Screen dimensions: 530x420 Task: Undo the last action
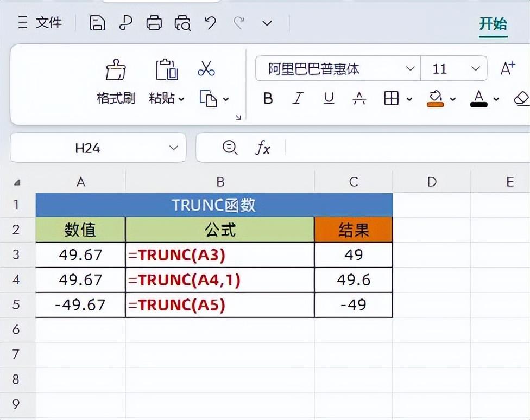coord(211,23)
